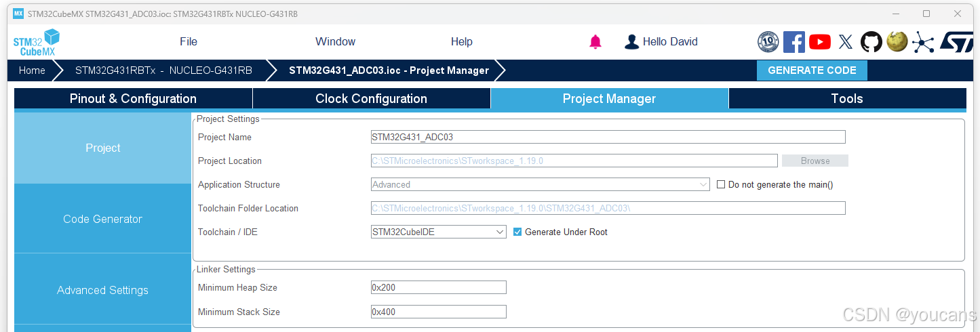Switch to the Tools tab

(x=847, y=99)
